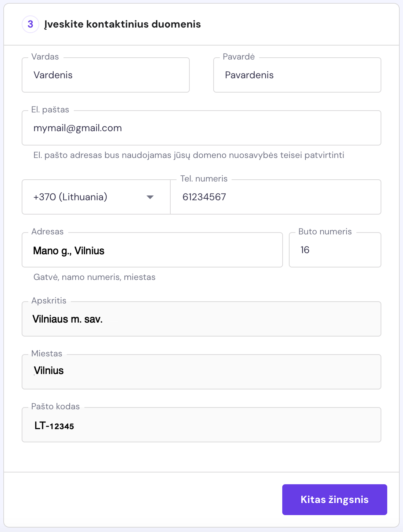Click the phone number field 61234567

coord(275,197)
